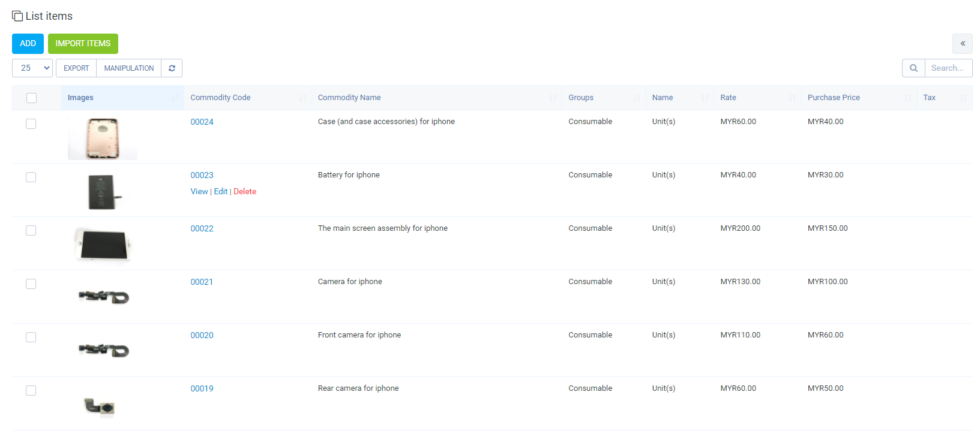Focus the Search input field

(948, 68)
